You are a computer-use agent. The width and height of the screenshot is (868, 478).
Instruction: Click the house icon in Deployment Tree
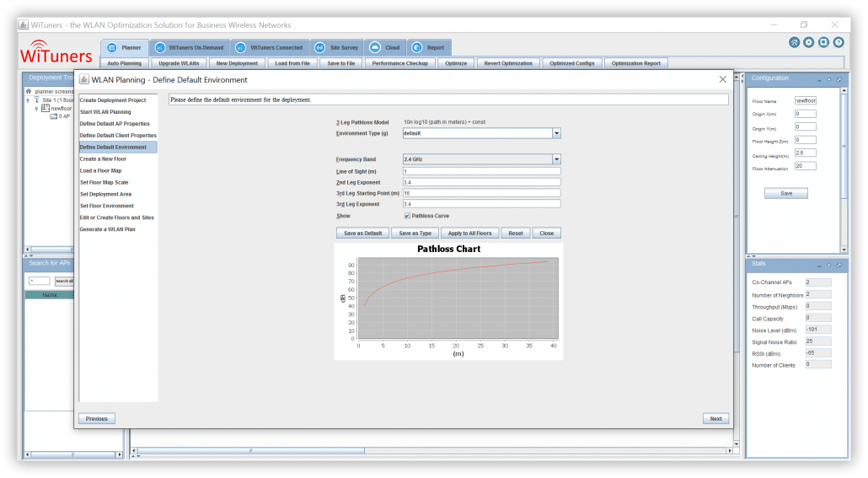click(x=29, y=91)
